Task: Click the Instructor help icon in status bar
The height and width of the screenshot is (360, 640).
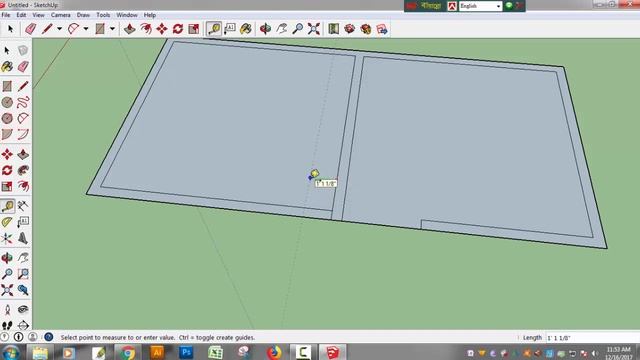Action: tap(49, 337)
